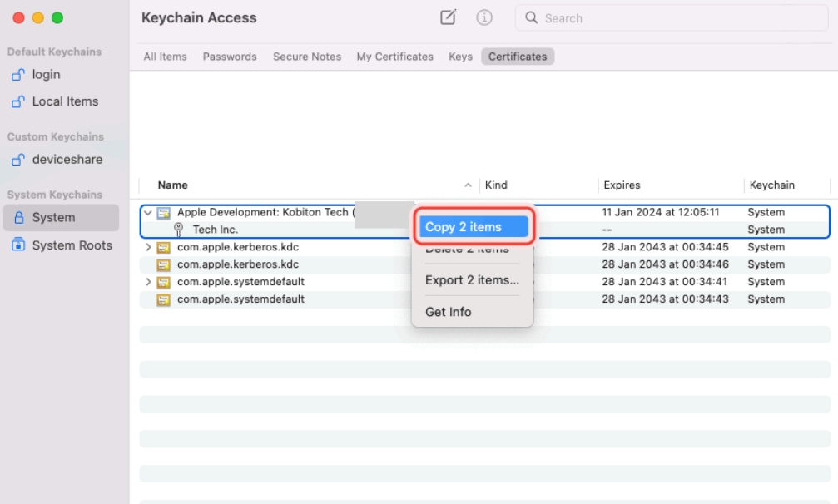838x504 pixels.
Task: Click the 11 Jan 2024 at 12:05:11 expiry
Action: pyautogui.click(x=660, y=212)
